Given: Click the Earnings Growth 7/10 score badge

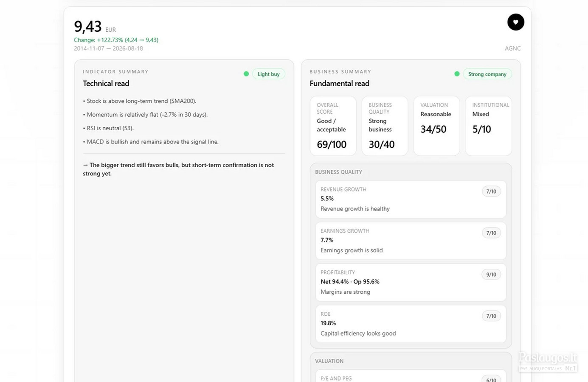Looking at the screenshot, I should pos(491,233).
